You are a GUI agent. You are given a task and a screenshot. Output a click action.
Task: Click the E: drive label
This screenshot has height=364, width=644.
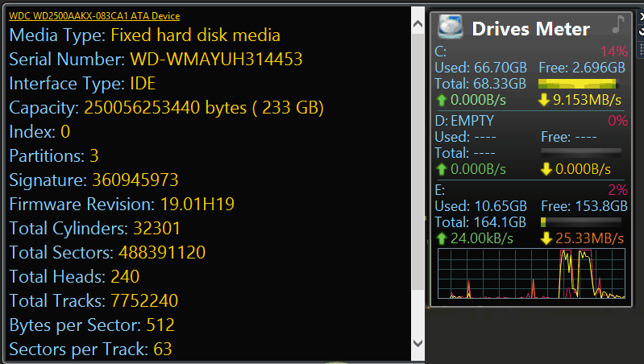439,190
